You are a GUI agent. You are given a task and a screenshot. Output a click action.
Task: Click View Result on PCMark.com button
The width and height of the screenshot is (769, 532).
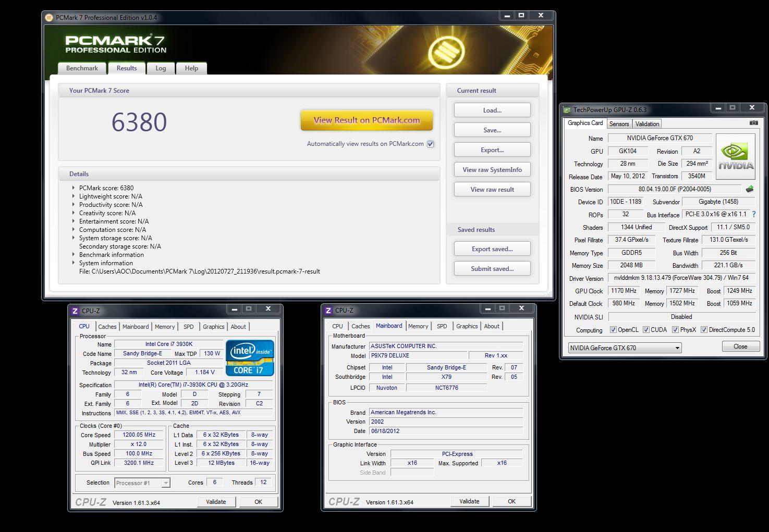367,120
